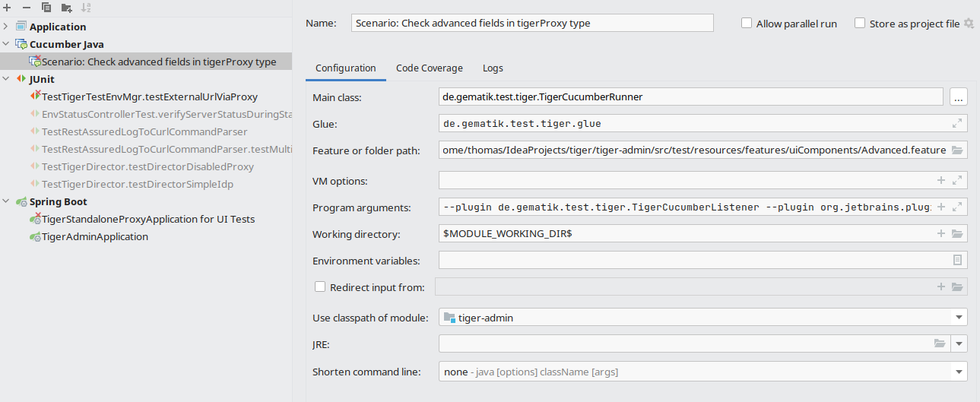Create new folder icon in toolbar
Image resolution: width=980 pixels, height=402 pixels.
coord(66,8)
